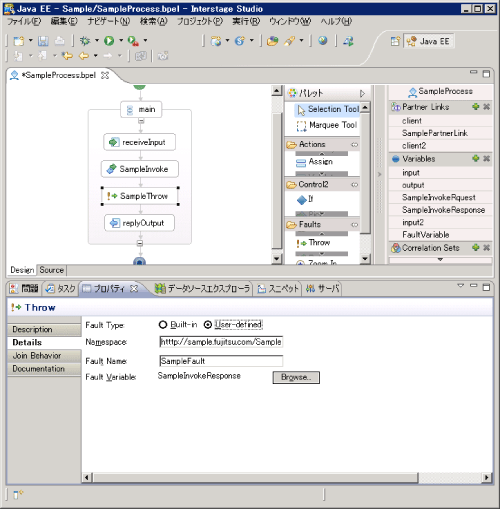Choose the Marquee Tool in palette
This screenshot has width=500, height=509.
click(327, 125)
